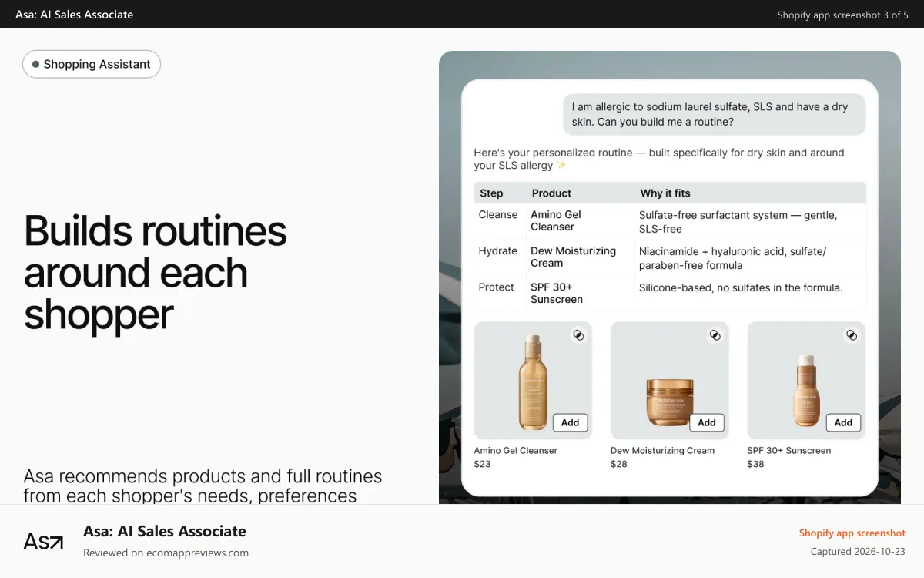Click the $23 price label
This screenshot has height=578, width=924.
pos(482,464)
